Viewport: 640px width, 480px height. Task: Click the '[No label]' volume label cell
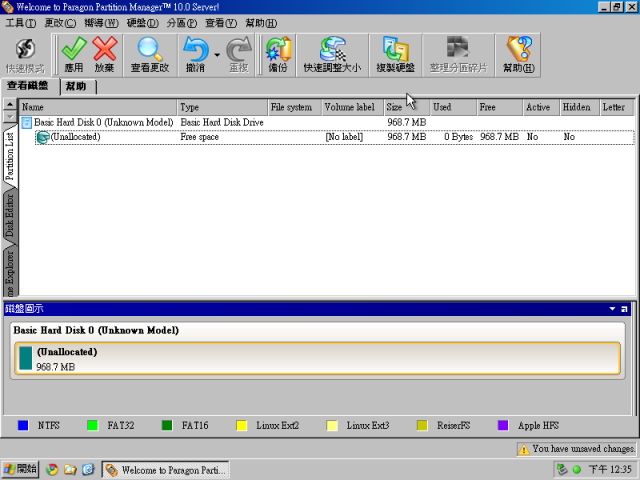click(344, 137)
